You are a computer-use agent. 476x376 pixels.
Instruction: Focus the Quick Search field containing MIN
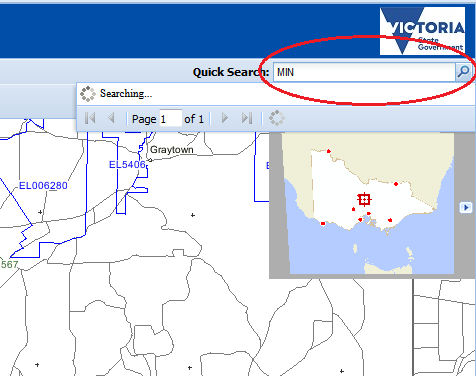tap(364, 72)
